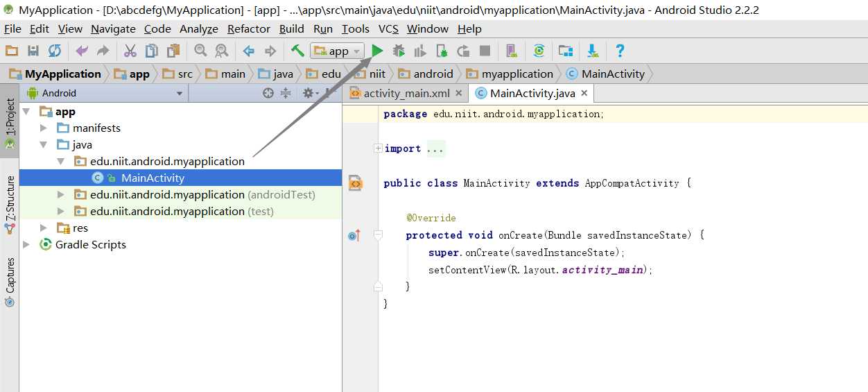Expand the Gradle Scripts node
868x392 pixels.
coord(26,245)
